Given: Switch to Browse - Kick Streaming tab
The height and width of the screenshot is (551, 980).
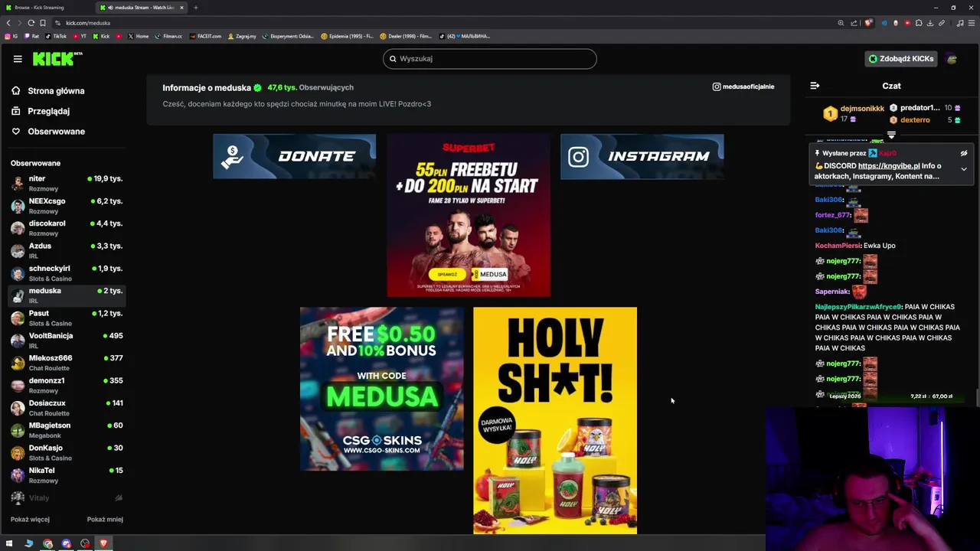Looking at the screenshot, I should [46, 8].
